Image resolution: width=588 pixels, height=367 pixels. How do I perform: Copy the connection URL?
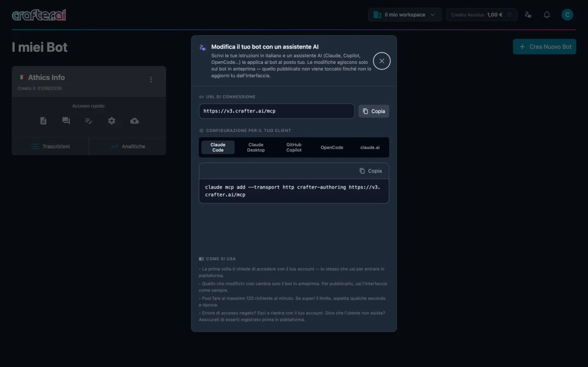(374, 111)
